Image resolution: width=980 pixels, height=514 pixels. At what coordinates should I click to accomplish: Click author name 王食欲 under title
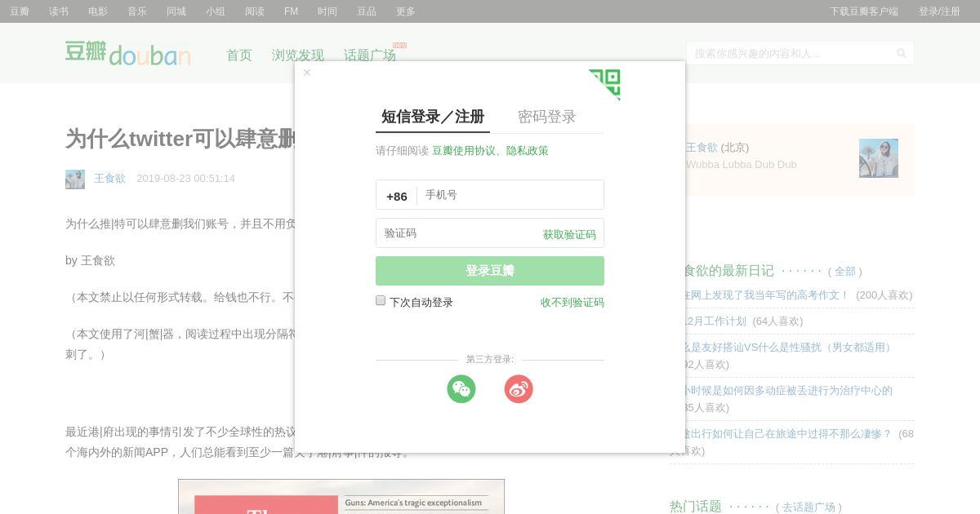[x=109, y=178]
